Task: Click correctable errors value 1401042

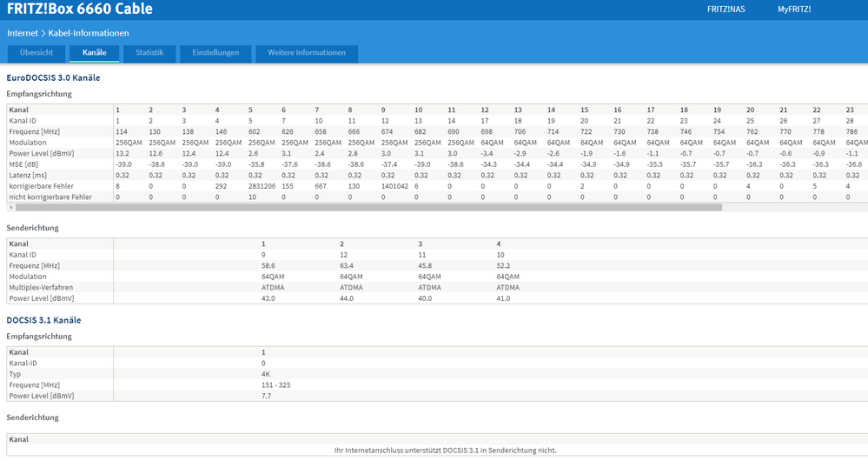Action: (x=394, y=186)
